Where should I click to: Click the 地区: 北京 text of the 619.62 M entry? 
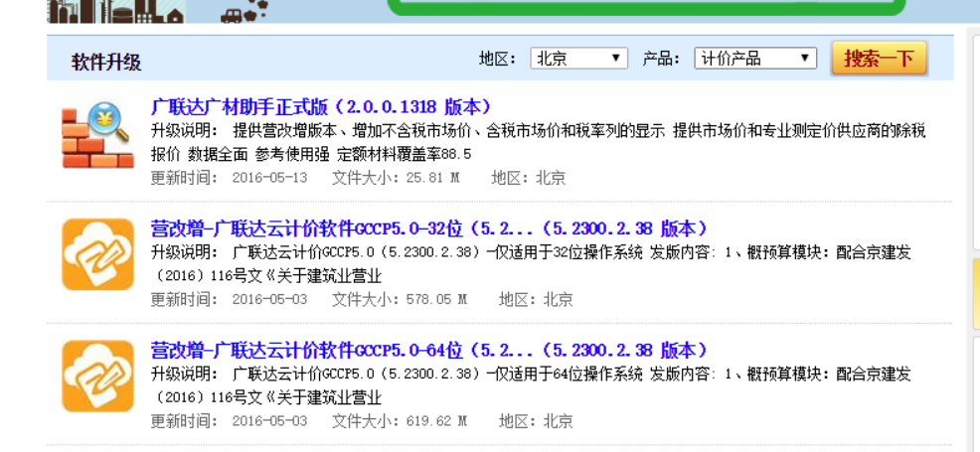(x=536, y=421)
